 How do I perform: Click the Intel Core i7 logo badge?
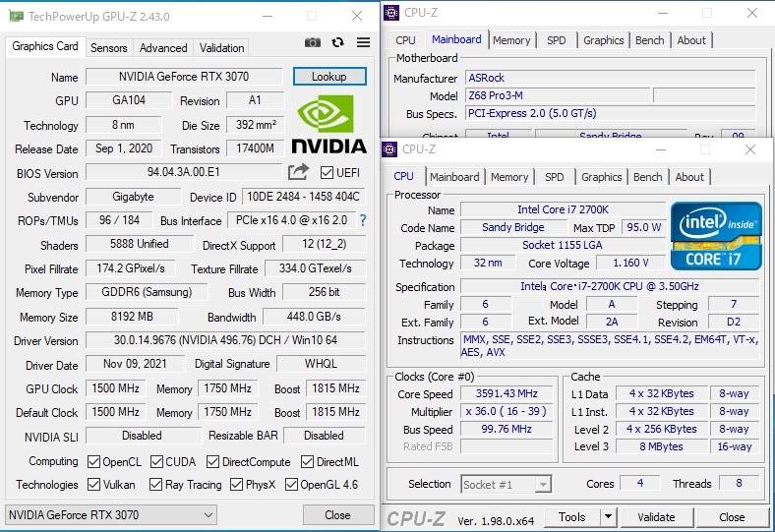pyautogui.click(x=716, y=236)
